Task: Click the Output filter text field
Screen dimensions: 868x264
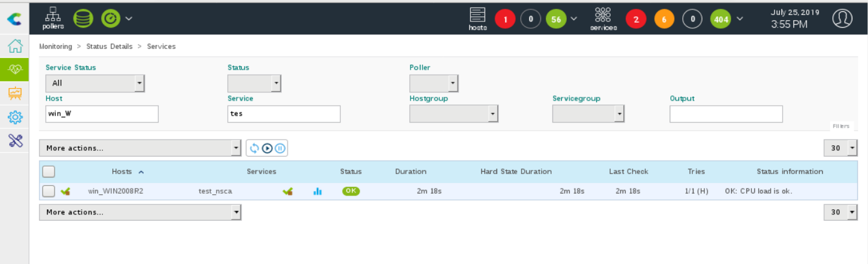Action: click(726, 114)
